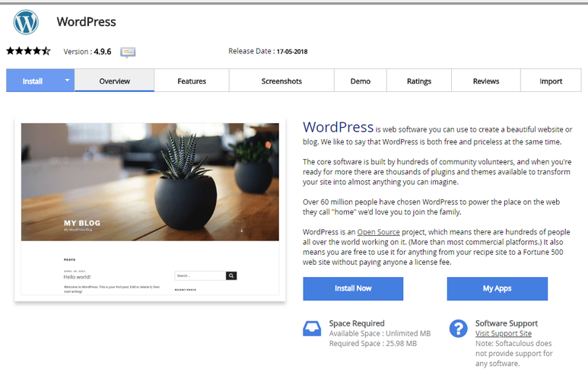Open the Import tab

click(551, 81)
